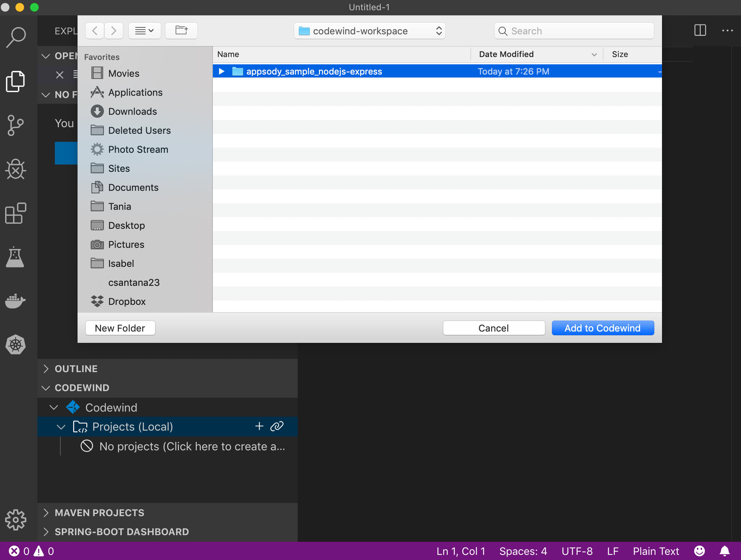Select Dropbox in Favorites sidebar
Image resolution: width=741 pixels, height=560 pixels.
(127, 302)
